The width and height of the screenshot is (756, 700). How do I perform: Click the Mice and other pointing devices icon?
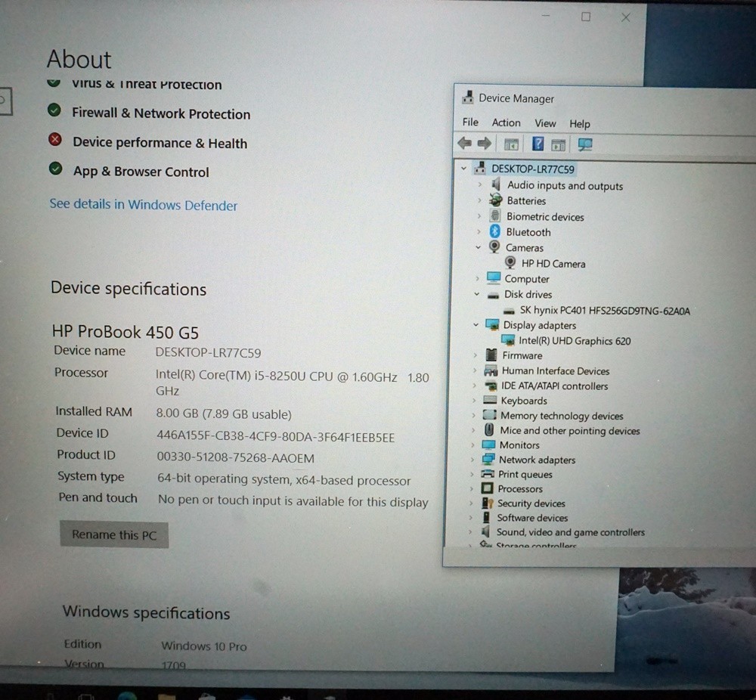pos(489,429)
